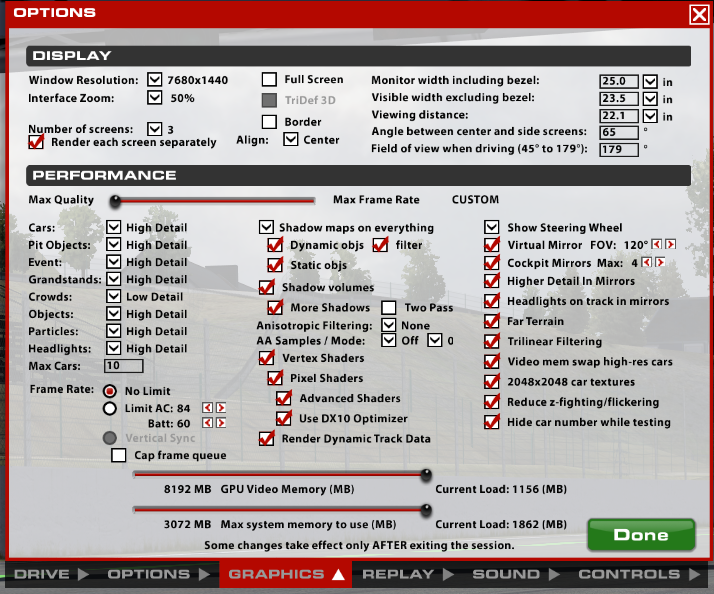Viewport: 714px width, 594px height.
Task: Toggle Hide car number while testing
Action: pos(492,422)
